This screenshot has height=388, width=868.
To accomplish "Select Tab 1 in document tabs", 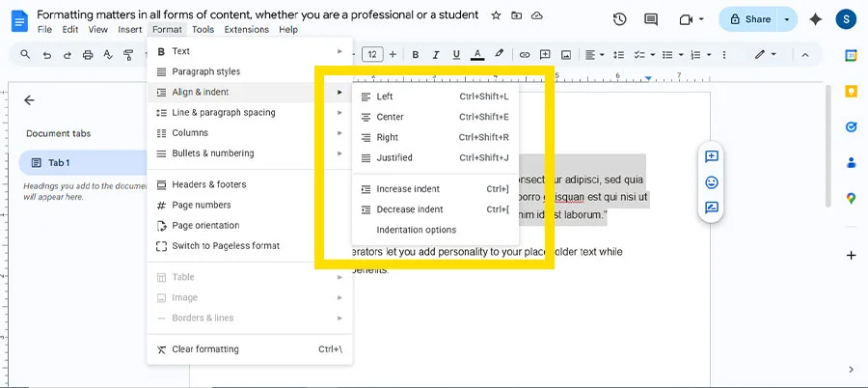I will point(83,163).
